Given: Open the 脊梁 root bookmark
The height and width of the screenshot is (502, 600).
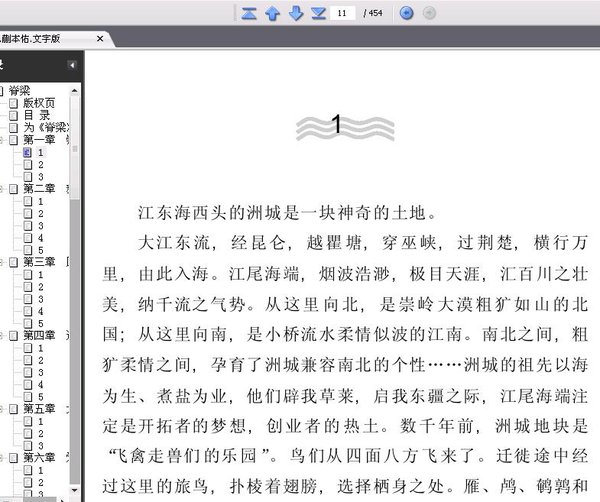Looking at the screenshot, I should point(19,91).
